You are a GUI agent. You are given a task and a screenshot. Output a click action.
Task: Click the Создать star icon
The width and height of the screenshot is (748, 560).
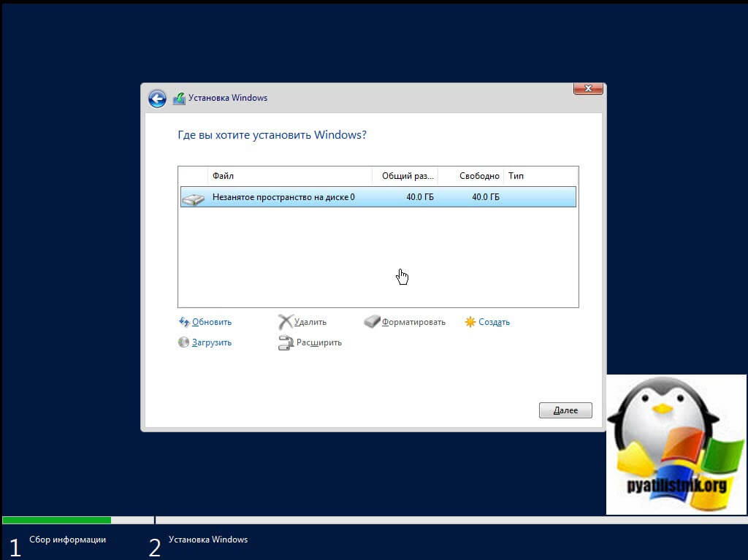470,322
